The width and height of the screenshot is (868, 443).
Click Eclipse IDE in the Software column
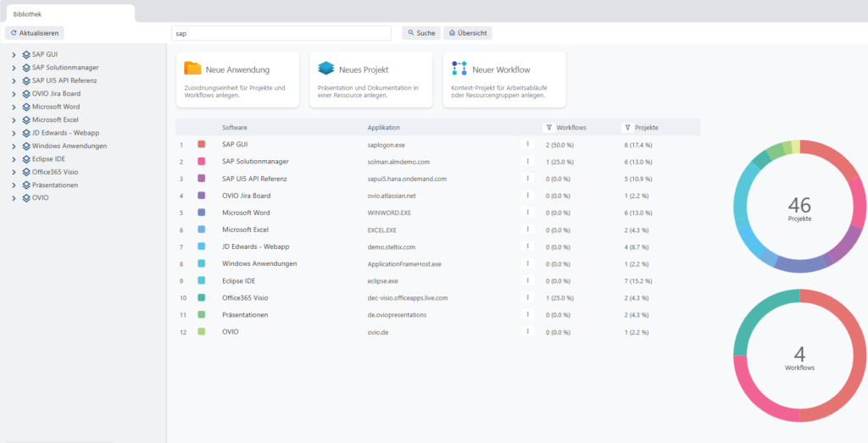[x=238, y=280]
